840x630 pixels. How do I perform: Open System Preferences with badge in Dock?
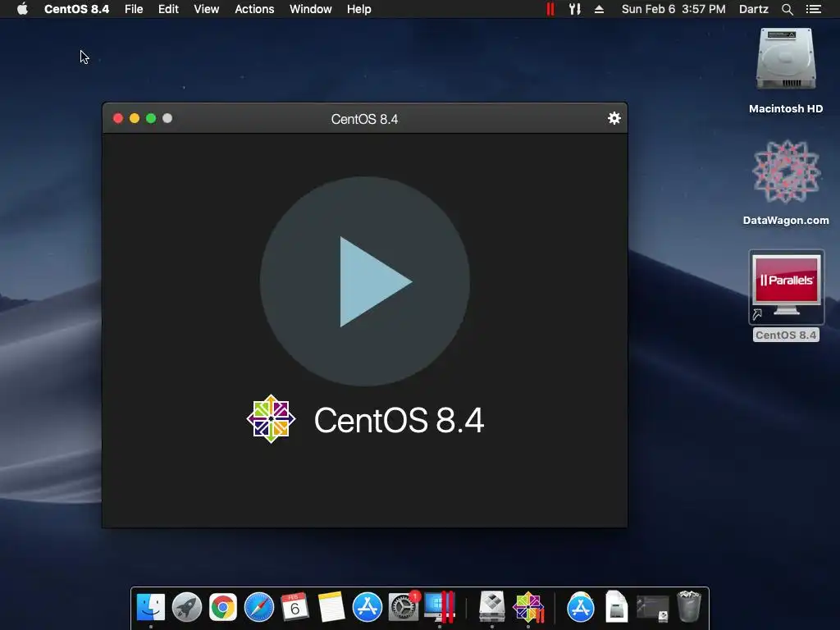(404, 607)
